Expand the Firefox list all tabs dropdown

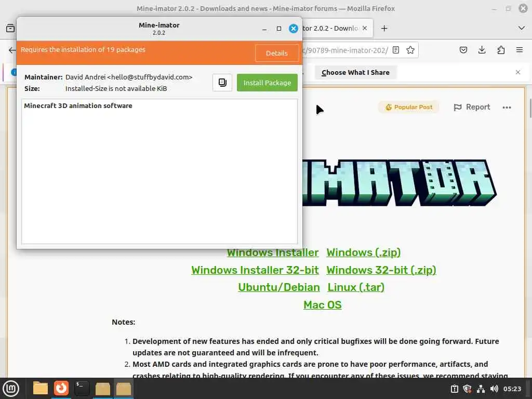click(522, 28)
